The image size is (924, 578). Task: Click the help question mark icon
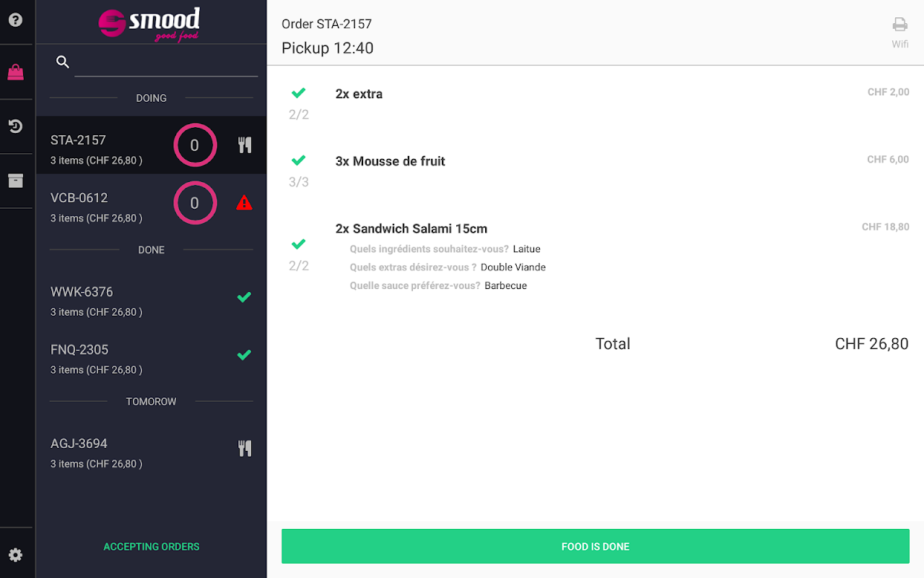click(x=15, y=20)
